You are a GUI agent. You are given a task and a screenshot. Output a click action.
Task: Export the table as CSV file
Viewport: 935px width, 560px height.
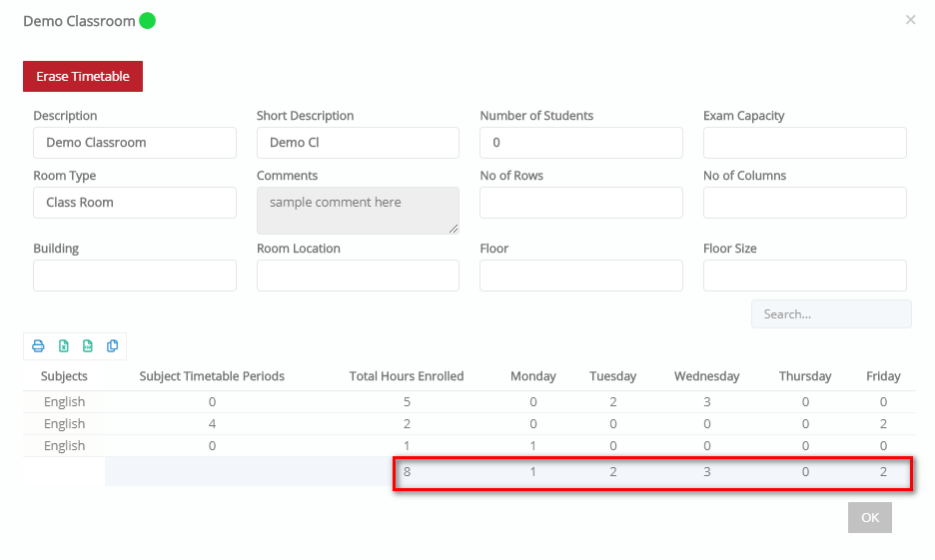(88, 346)
